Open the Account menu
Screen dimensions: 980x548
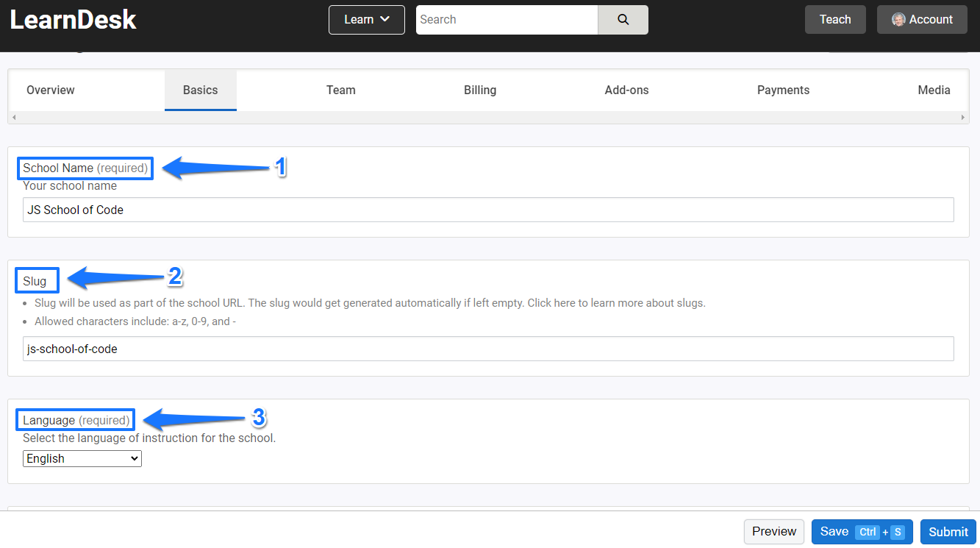coord(922,20)
